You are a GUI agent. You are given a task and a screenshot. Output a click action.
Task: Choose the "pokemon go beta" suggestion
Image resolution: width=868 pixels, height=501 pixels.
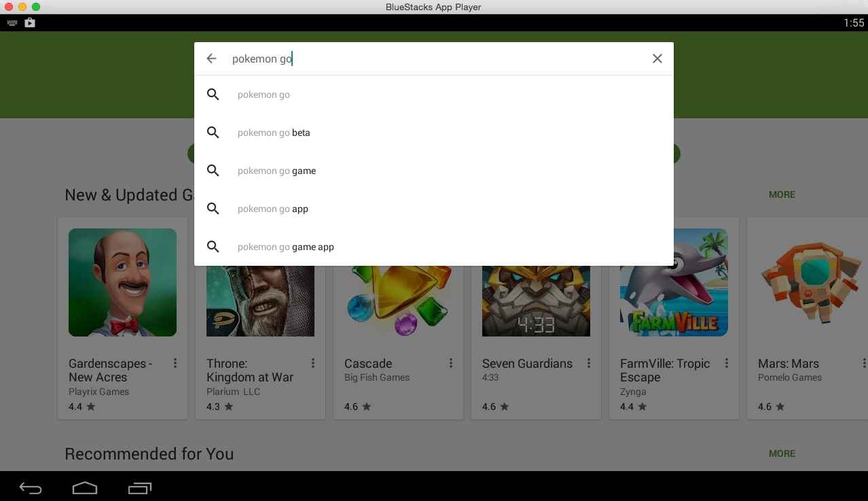[434, 133]
